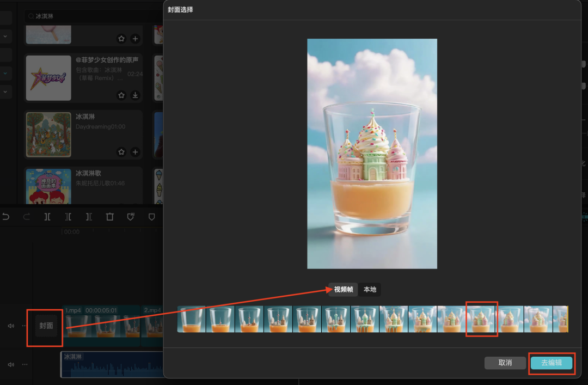Add 冰淇淋 Daydreaming track with plus icon
Image resolution: width=588 pixels, height=385 pixels.
click(135, 152)
